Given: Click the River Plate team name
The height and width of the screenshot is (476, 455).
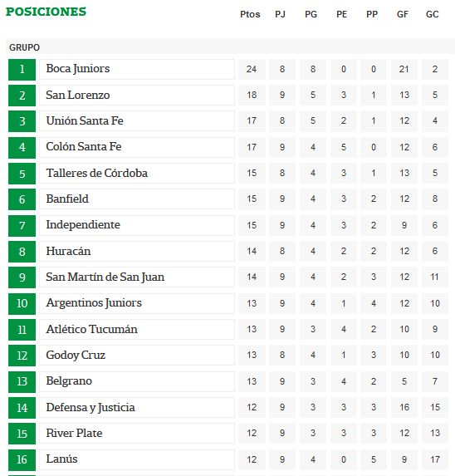Looking at the screenshot, I should tap(74, 433).
